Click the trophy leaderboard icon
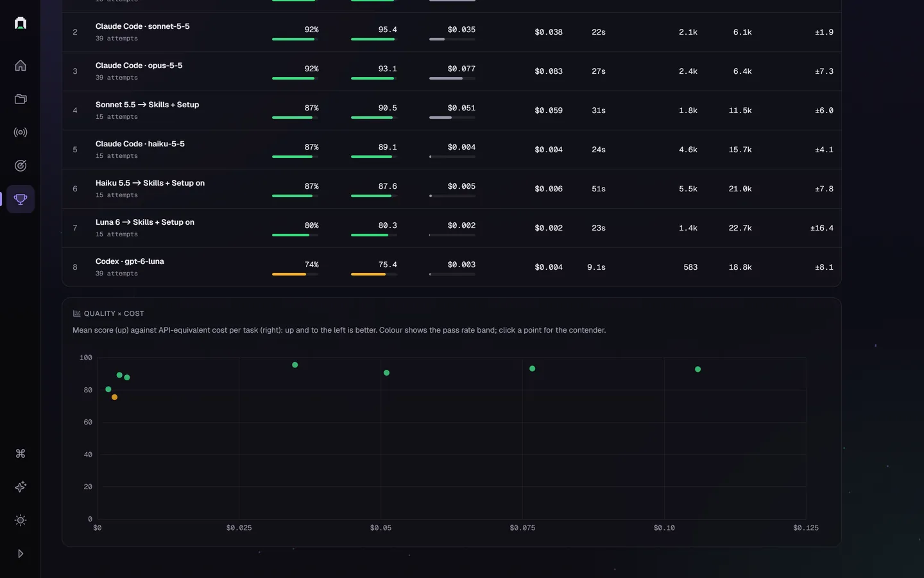This screenshot has height=578, width=924. click(21, 199)
